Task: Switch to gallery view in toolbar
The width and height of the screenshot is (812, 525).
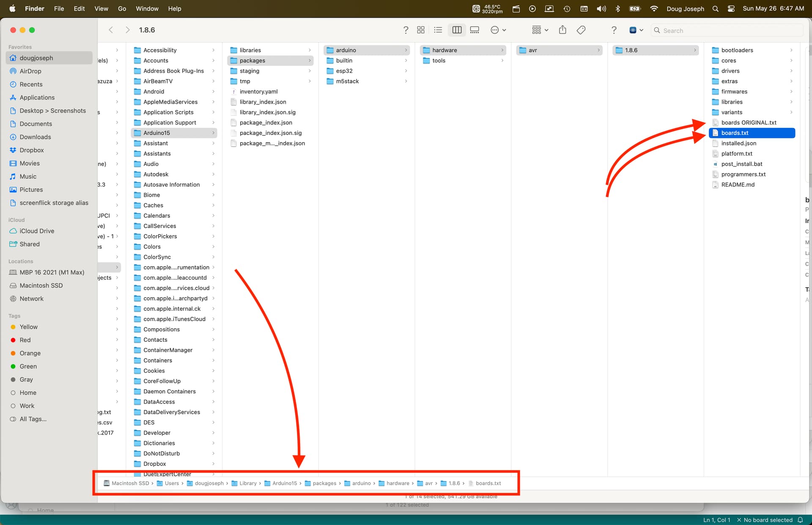Action: click(475, 30)
